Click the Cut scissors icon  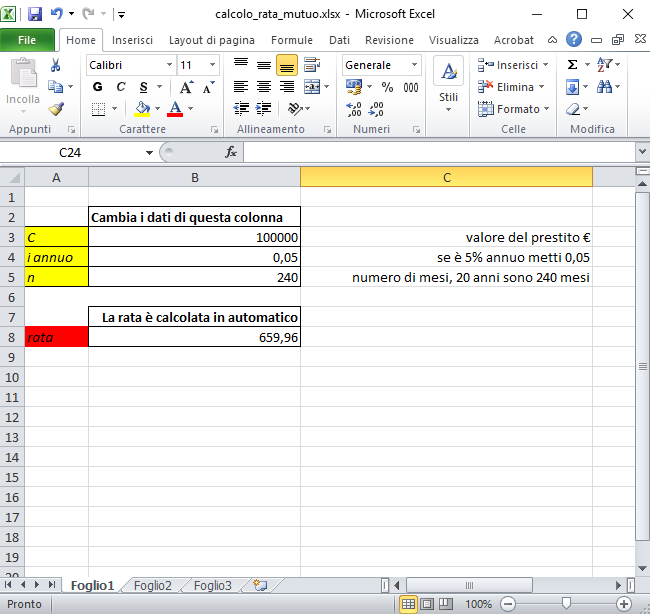pyautogui.click(x=55, y=65)
